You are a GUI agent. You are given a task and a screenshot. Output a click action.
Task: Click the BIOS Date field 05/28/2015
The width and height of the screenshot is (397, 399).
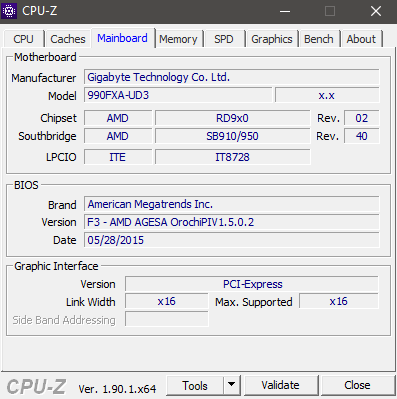232,240
